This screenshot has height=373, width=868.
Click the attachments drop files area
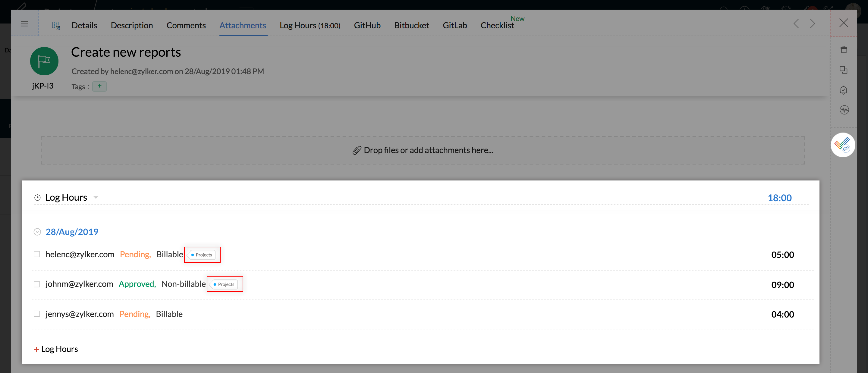(x=423, y=150)
